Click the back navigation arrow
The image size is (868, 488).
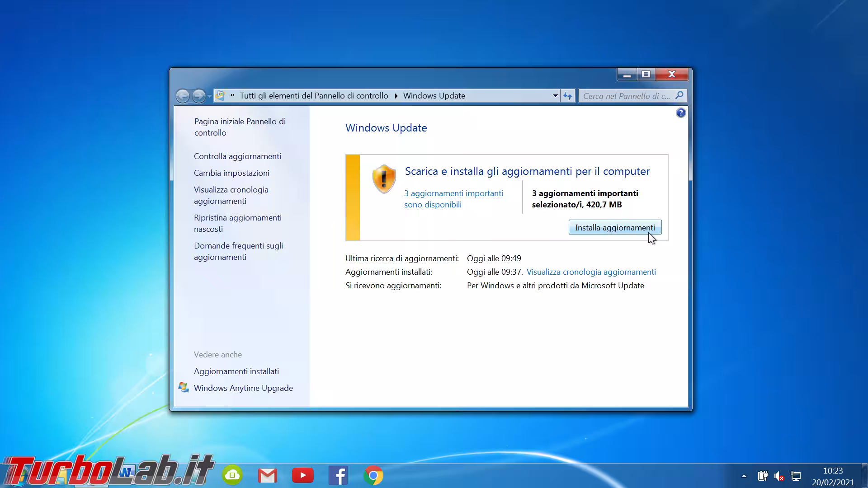pos(183,96)
